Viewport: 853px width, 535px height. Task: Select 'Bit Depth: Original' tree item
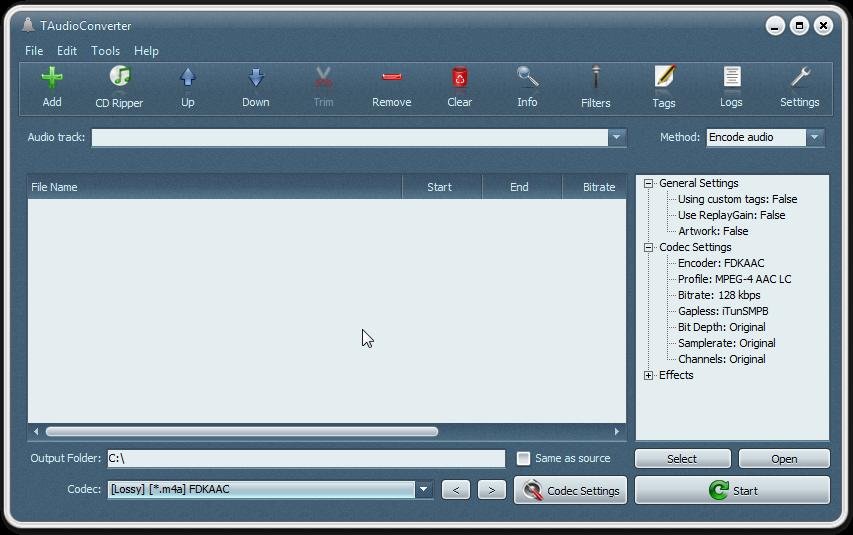coord(721,327)
